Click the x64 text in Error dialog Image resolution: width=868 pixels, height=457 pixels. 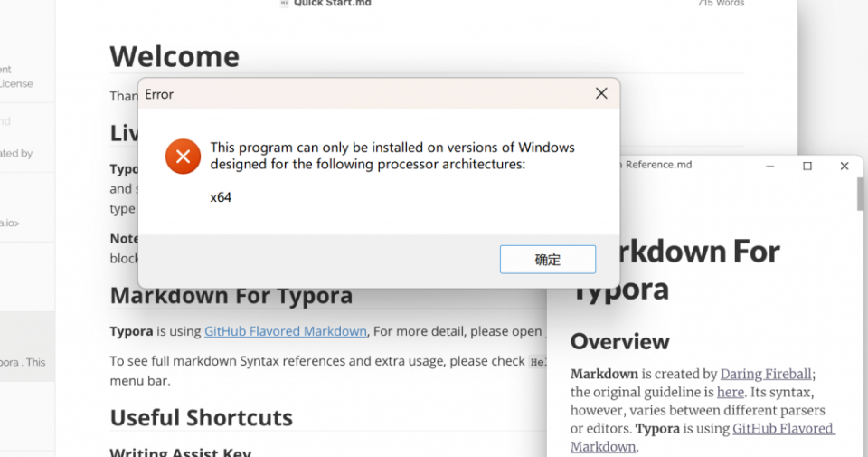[x=221, y=198]
